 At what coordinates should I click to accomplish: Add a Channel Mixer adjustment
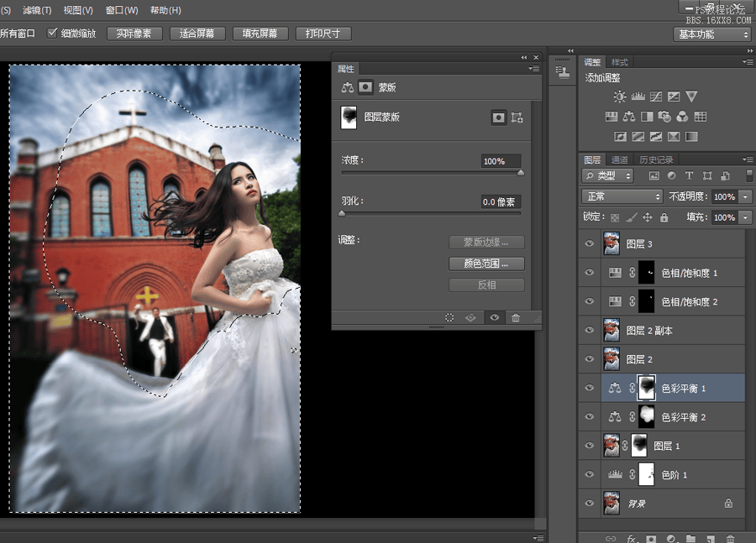(682, 117)
